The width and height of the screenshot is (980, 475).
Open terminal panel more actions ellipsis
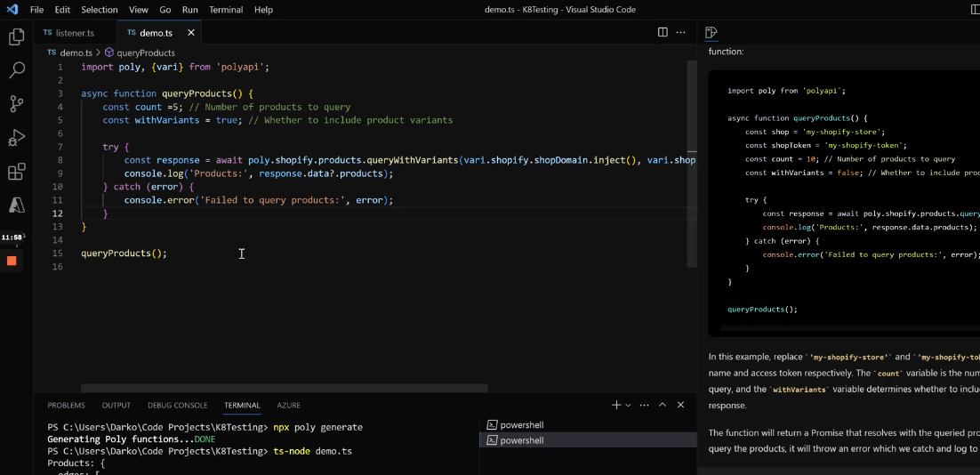point(644,405)
